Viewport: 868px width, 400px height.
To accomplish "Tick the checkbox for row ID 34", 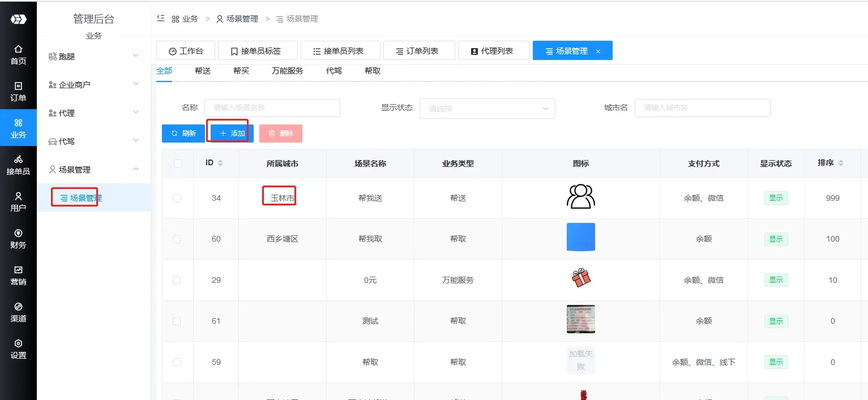I will point(177,198).
